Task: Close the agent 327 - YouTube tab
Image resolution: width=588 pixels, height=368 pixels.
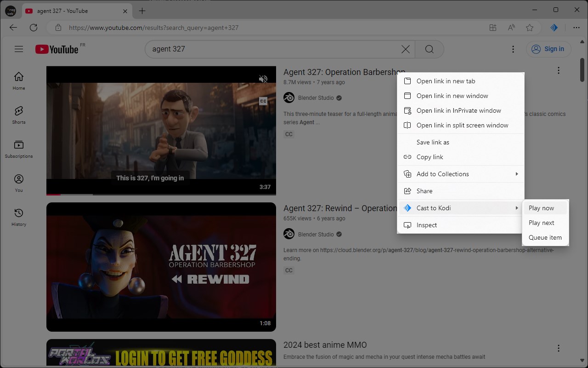Action: 125,11
